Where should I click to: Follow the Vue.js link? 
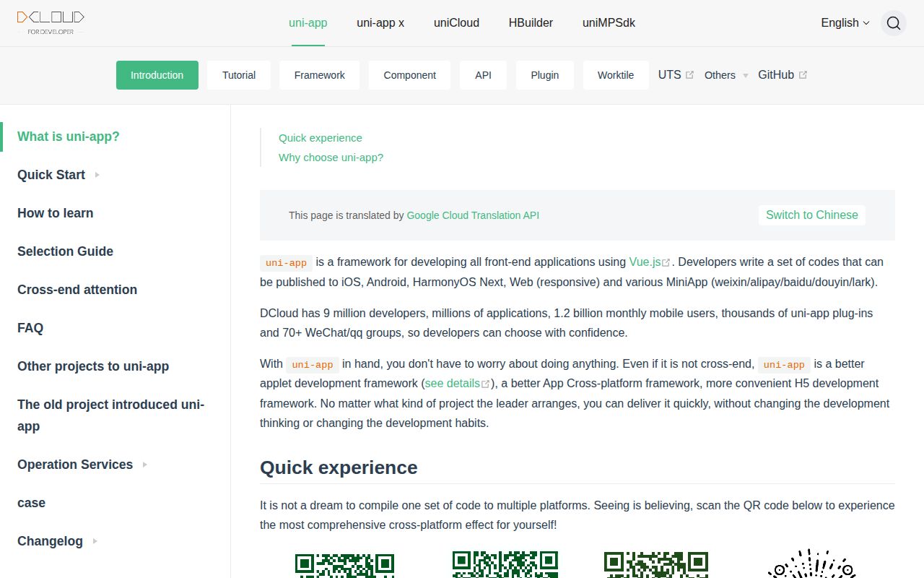pos(645,262)
